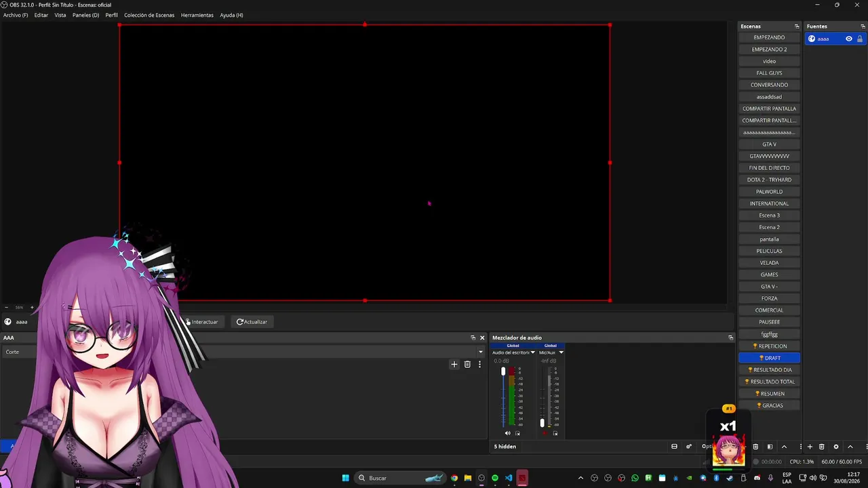Open the Editar menu
The width and height of the screenshot is (868, 488).
pyautogui.click(x=41, y=15)
